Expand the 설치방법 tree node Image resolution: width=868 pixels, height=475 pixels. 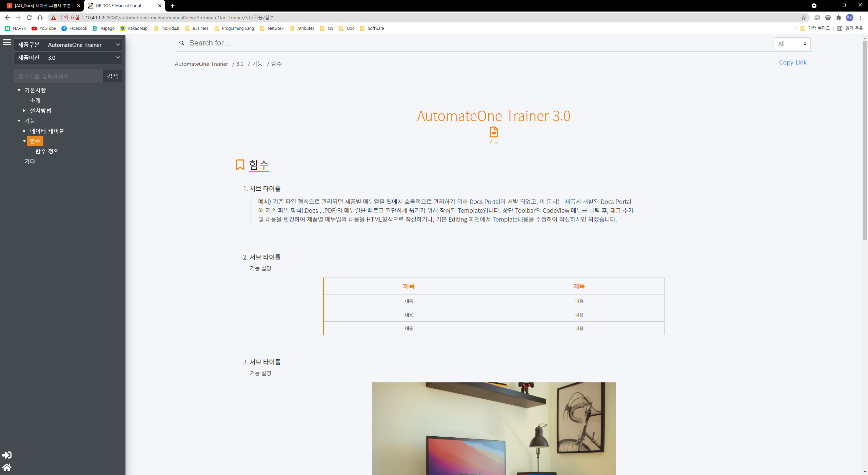(24, 111)
